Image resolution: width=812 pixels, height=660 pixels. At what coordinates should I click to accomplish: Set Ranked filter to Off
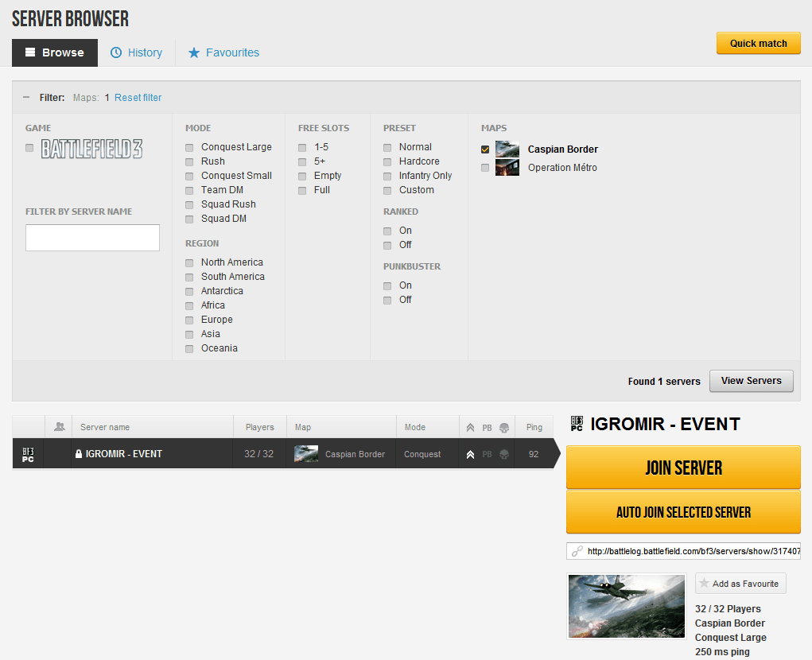point(387,246)
